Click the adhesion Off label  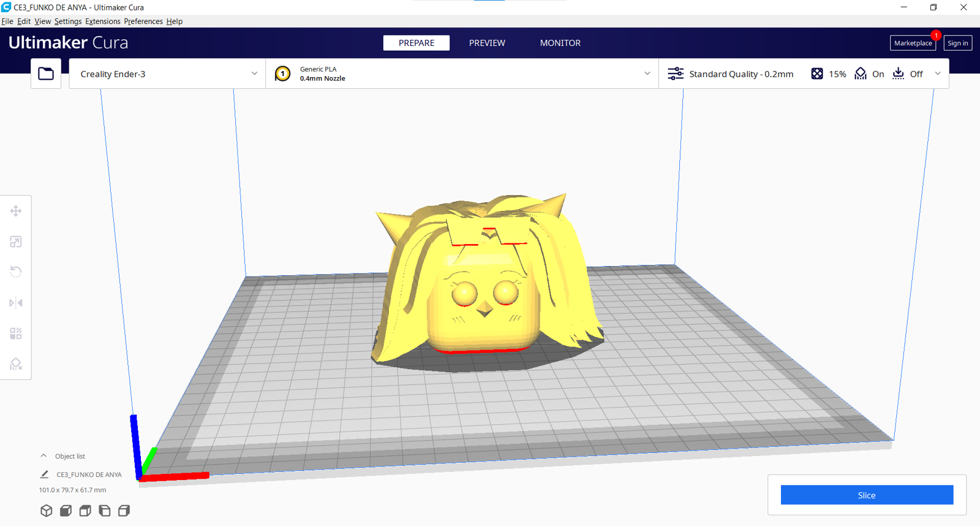(916, 74)
